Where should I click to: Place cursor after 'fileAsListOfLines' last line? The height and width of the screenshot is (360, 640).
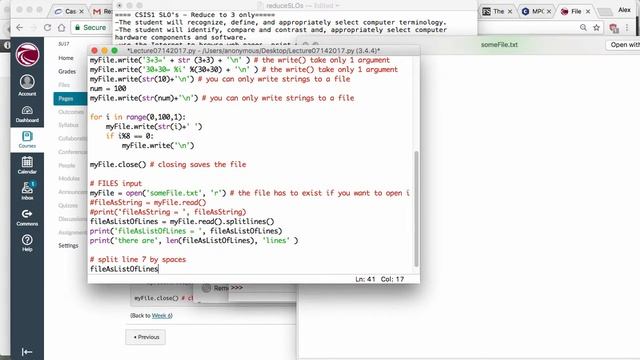pyautogui.click(x=158, y=269)
